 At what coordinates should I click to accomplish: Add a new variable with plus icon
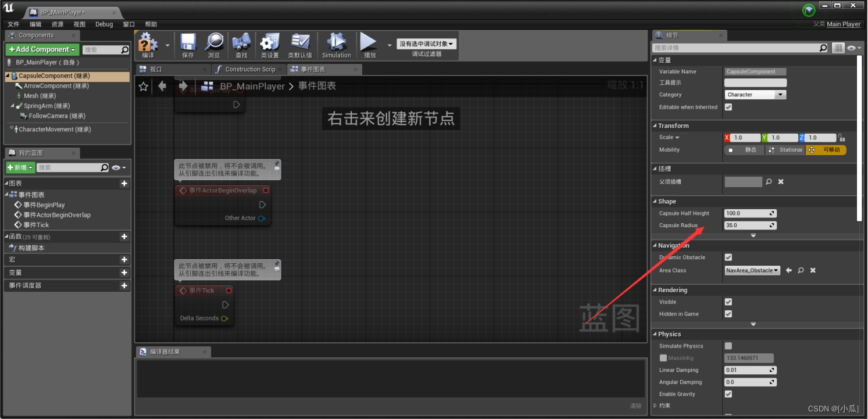(124, 273)
